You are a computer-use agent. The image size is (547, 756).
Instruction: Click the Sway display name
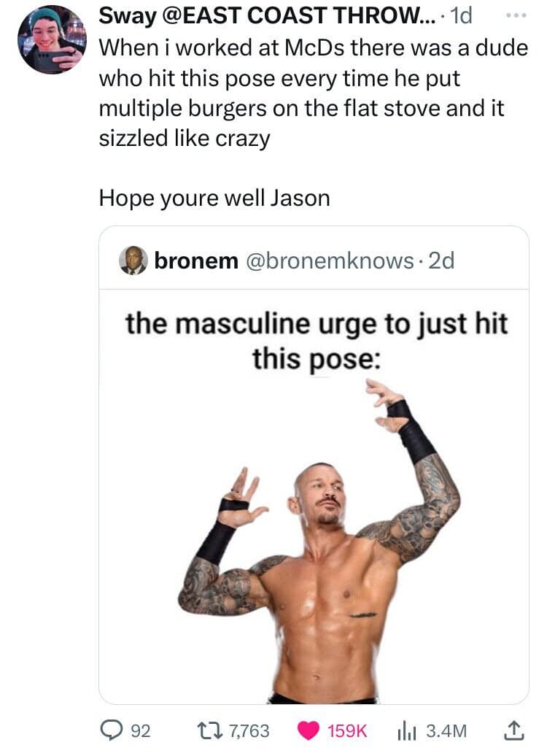pos(128,16)
